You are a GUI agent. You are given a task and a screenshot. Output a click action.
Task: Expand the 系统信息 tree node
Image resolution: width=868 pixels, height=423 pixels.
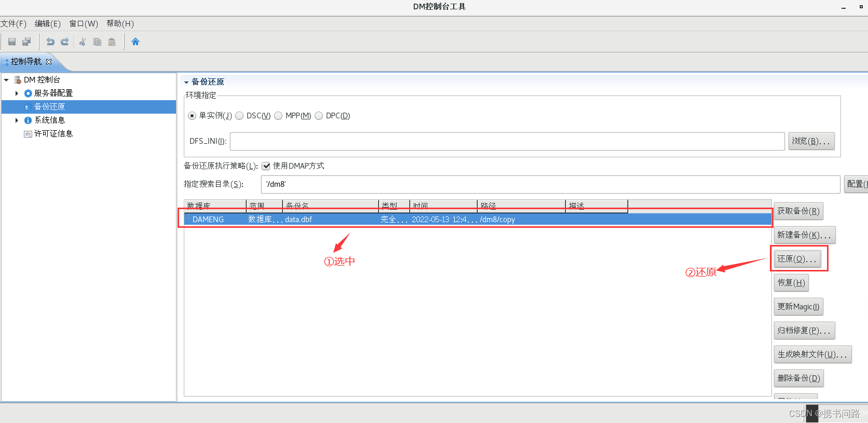[17, 120]
